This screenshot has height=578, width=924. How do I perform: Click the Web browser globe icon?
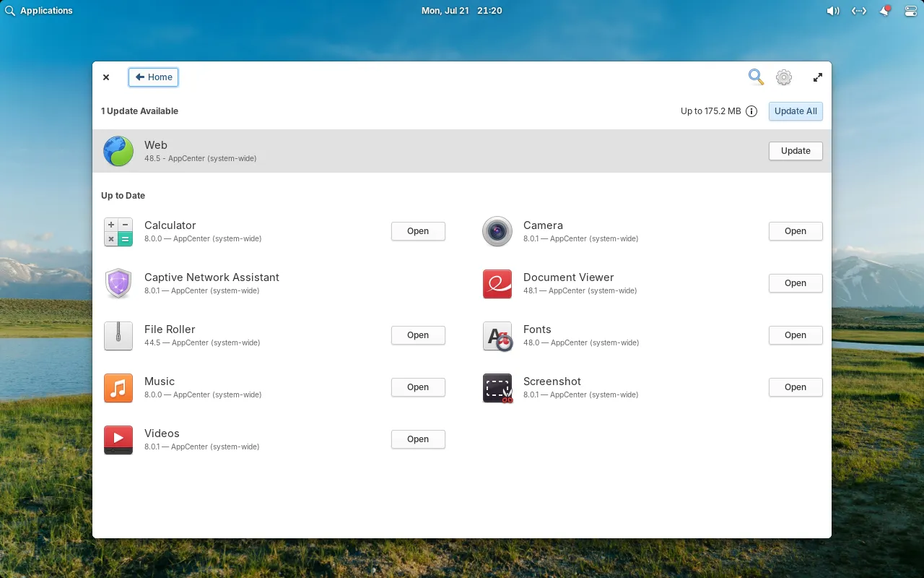[118, 151]
